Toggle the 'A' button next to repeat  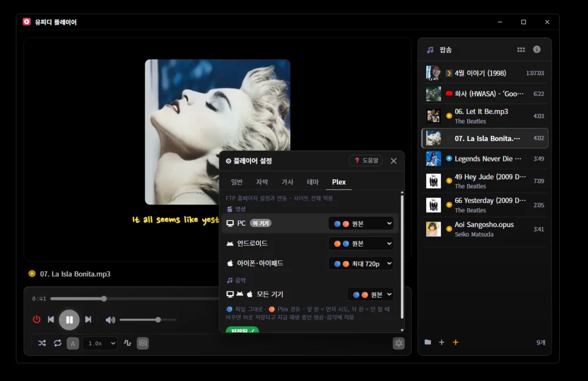tap(73, 343)
